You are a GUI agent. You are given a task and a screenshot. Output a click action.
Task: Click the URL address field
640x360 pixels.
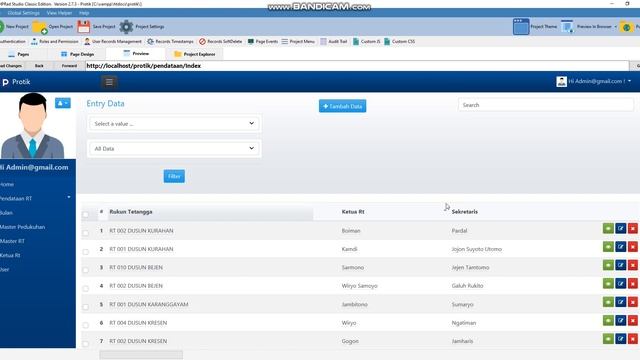coord(357,66)
